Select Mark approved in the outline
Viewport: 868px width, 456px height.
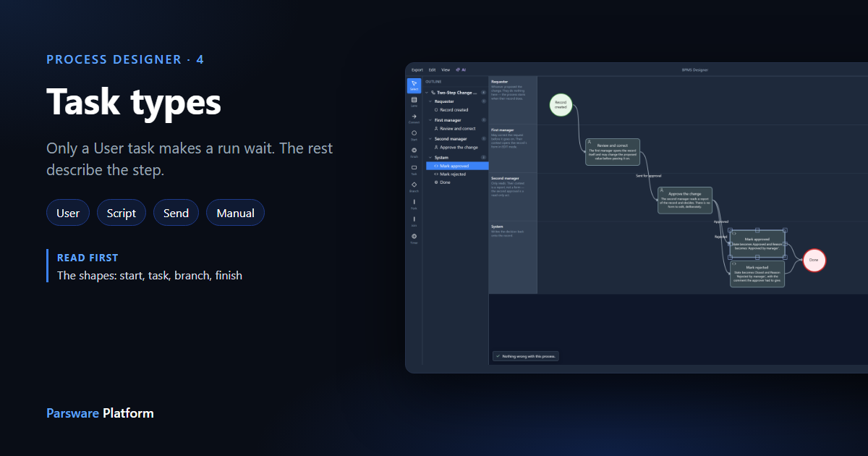458,166
